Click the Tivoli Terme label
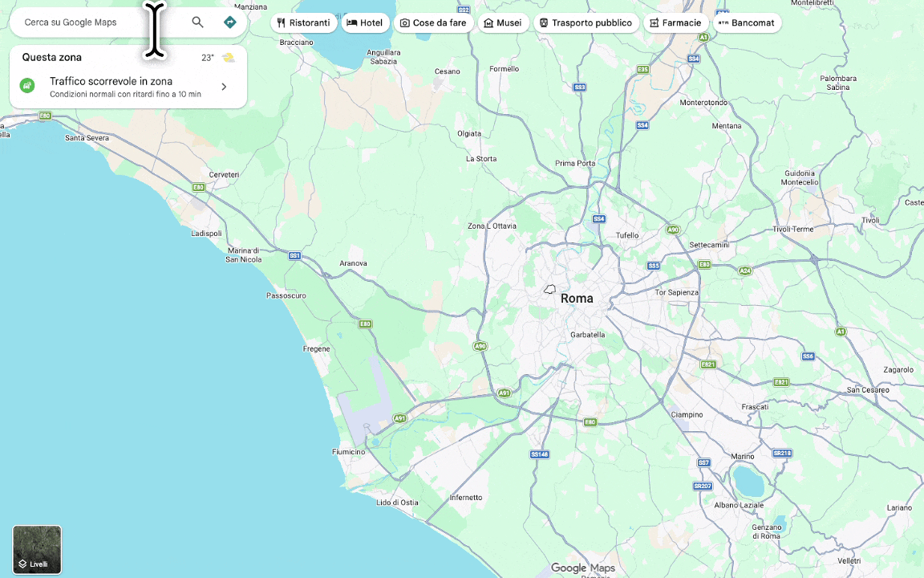 [x=793, y=230]
